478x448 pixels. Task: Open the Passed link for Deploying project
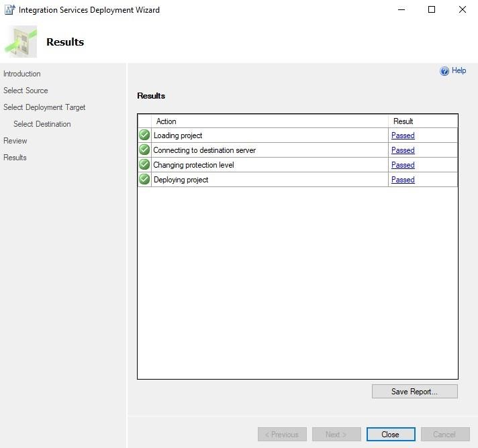403,180
